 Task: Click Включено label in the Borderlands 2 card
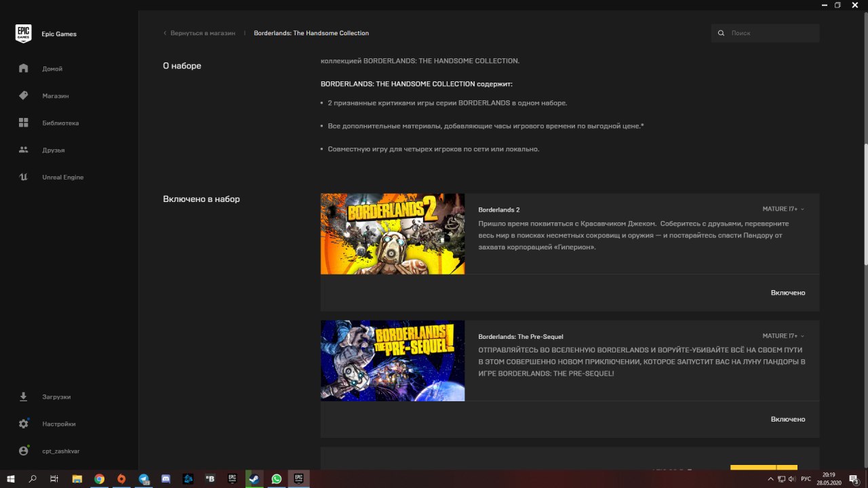click(x=788, y=292)
